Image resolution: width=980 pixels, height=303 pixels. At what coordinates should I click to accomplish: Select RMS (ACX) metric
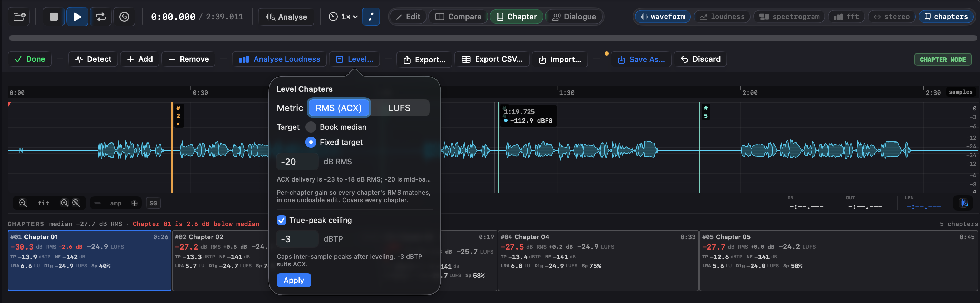(339, 108)
